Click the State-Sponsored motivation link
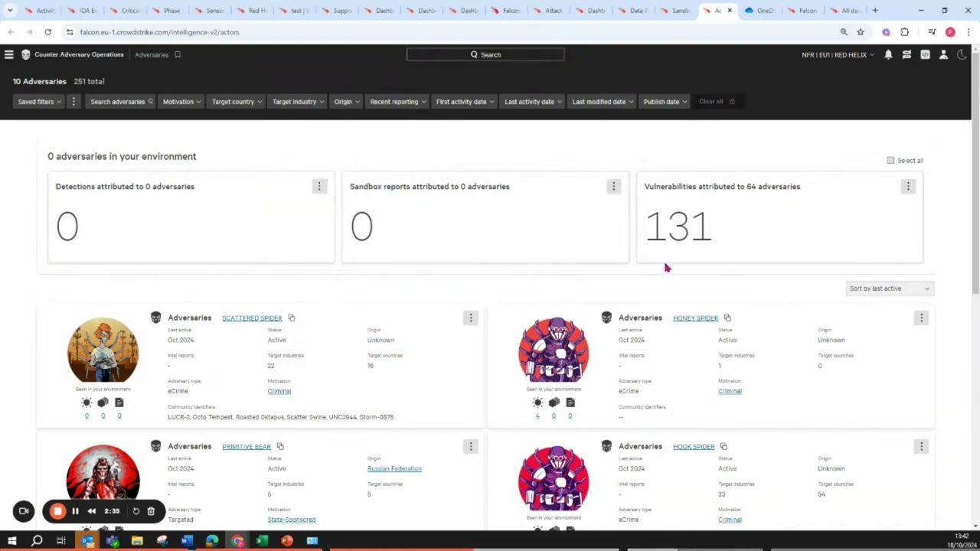 point(291,520)
